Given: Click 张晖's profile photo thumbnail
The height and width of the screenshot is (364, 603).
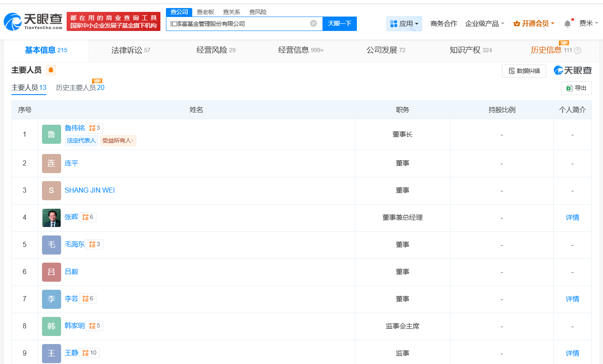Looking at the screenshot, I should point(51,218).
